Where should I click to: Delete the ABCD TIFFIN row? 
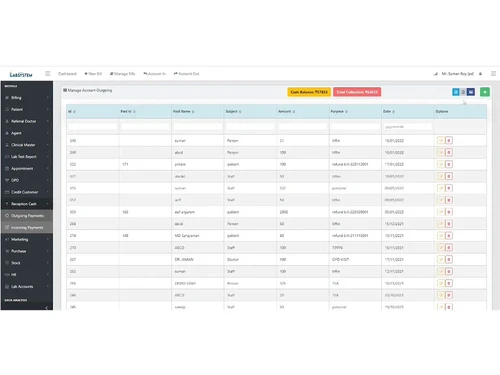tap(449, 248)
